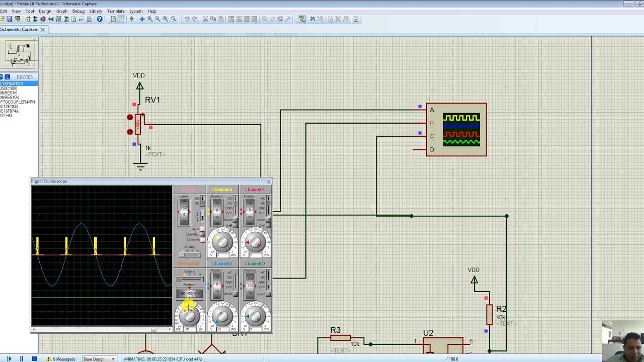Toggle the grid display icon in the toolbar
Image resolution: width=644 pixels, height=362 pixels.
point(121,19)
